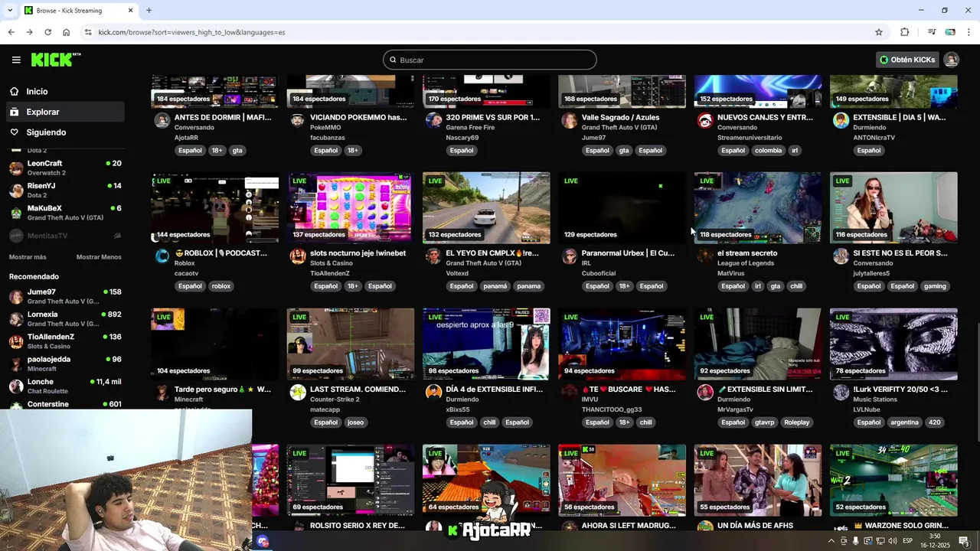Open League of Legends category link
980x551 pixels.
(x=746, y=263)
